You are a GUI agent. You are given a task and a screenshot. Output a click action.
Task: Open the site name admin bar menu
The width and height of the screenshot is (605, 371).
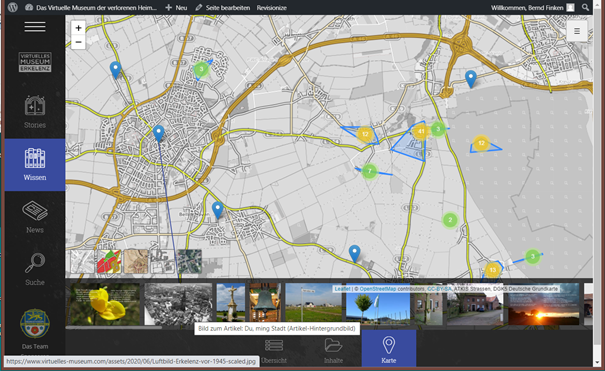(x=91, y=8)
